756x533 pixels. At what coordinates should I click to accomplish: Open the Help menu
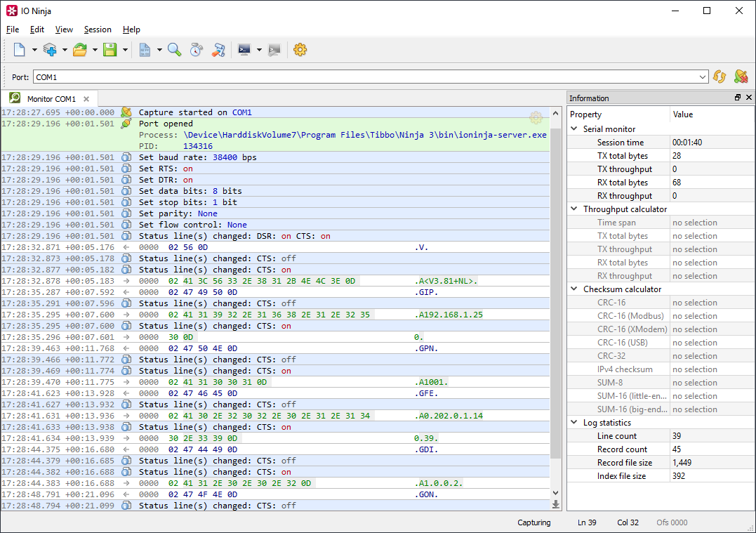pyautogui.click(x=131, y=29)
